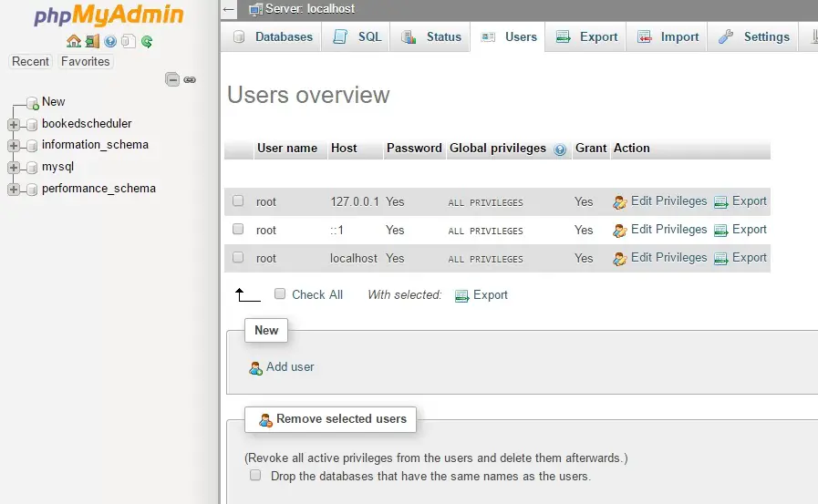Open the Recent tables list

[x=30, y=61]
